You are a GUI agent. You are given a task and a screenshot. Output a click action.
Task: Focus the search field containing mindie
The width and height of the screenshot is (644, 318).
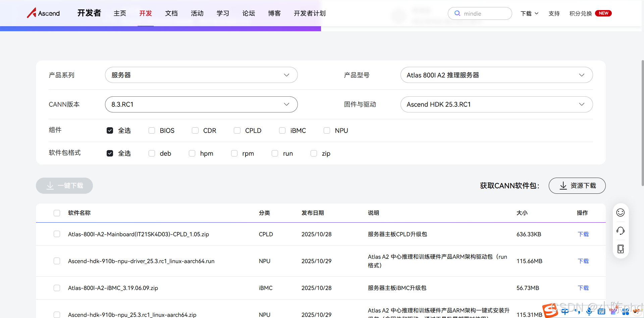point(480,13)
